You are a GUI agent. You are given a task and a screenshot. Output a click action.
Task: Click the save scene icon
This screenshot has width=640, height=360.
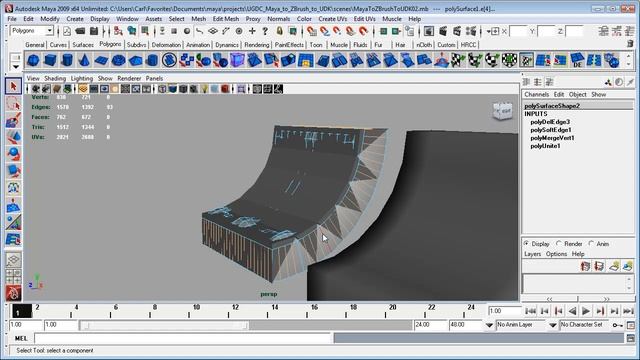pos(94,31)
